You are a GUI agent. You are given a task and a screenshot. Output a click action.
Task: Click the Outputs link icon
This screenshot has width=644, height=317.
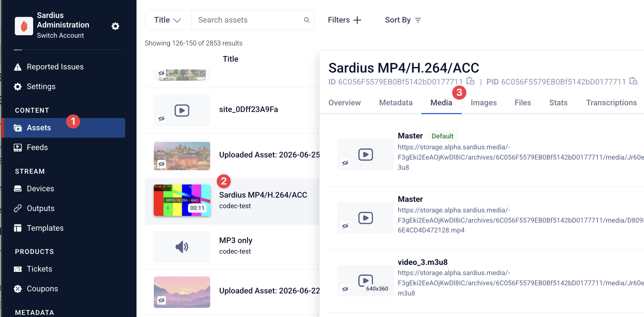18,209
